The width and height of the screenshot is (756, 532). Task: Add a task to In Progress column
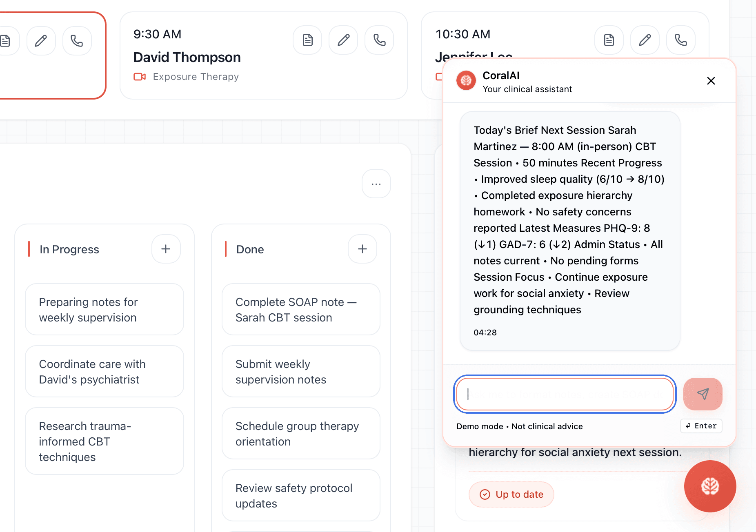pos(166,249)
